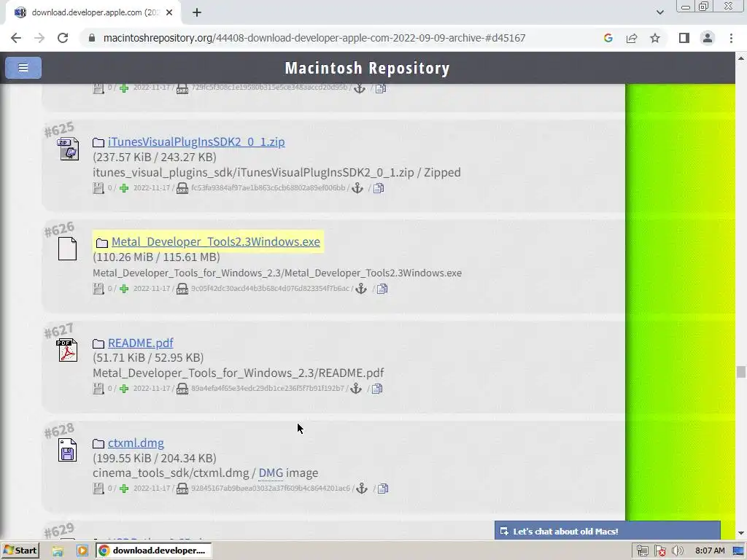Go forward to the next page

point(39,38)
